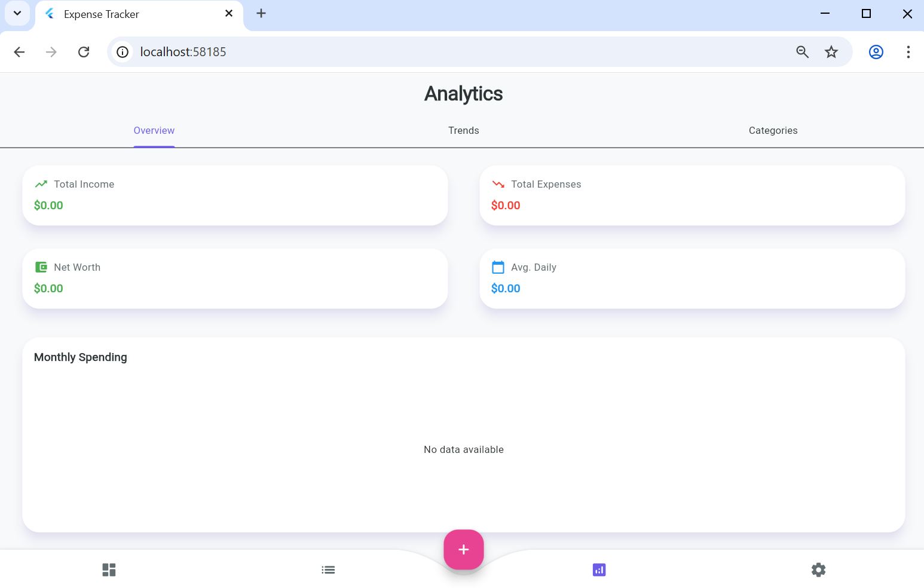The height and width of the screenshot is (588, 924).
Task: Click the Avg. Daily calendar icon
Action: [x=498, y=267]
